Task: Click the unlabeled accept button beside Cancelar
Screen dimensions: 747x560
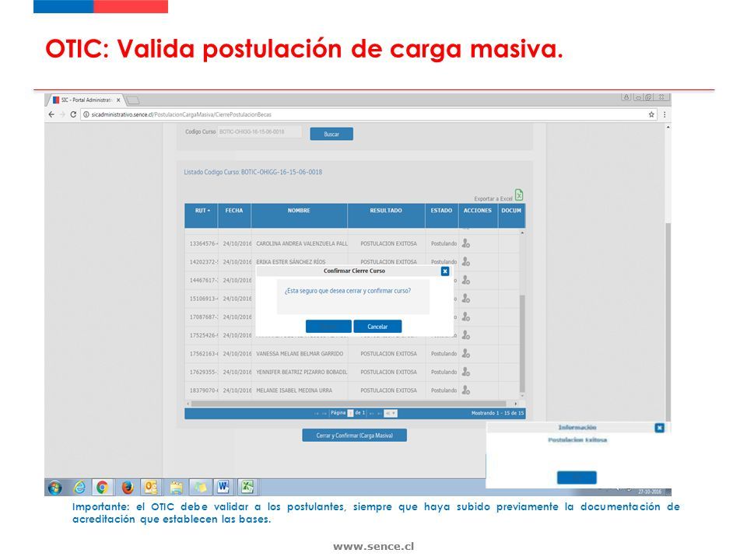Action: pos(328,326)
